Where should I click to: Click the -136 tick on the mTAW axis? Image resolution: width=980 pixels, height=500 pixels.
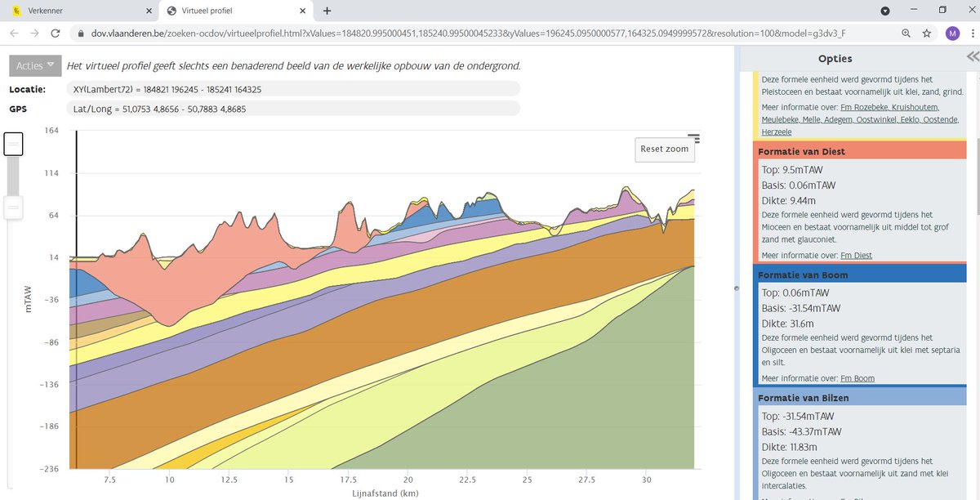[x=48, y=384]
